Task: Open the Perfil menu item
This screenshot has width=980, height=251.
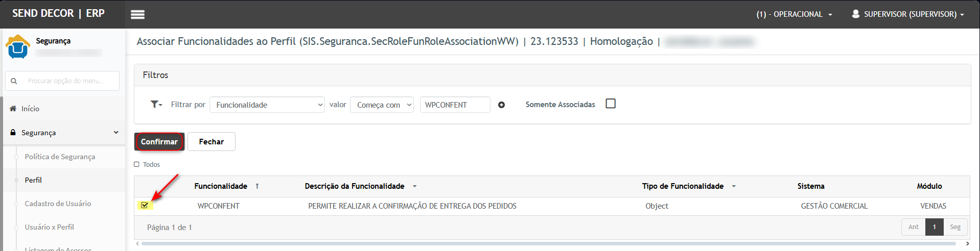Action: [x=33, y=180]
